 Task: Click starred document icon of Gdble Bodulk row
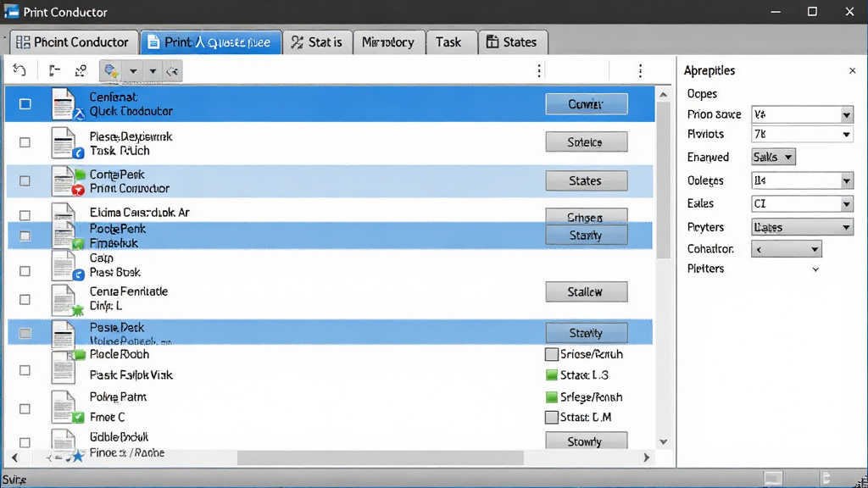tap(66, 446)
